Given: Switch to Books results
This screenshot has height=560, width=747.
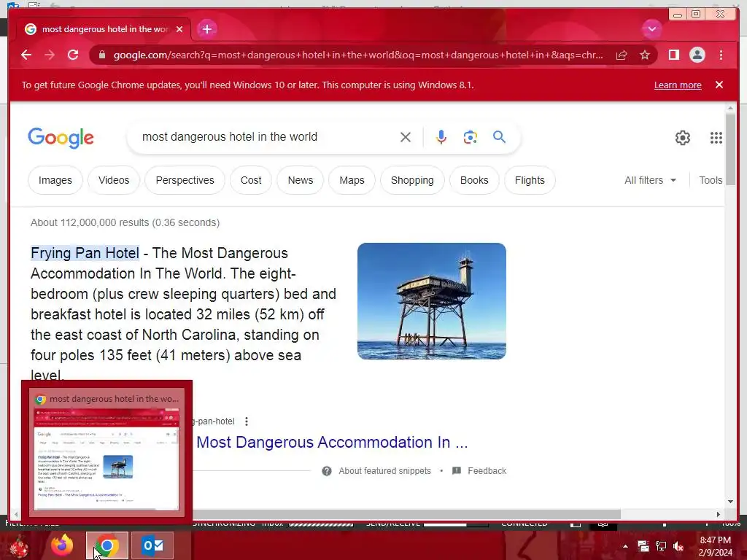Looking at the screenshot, I should tap(474, 180).
